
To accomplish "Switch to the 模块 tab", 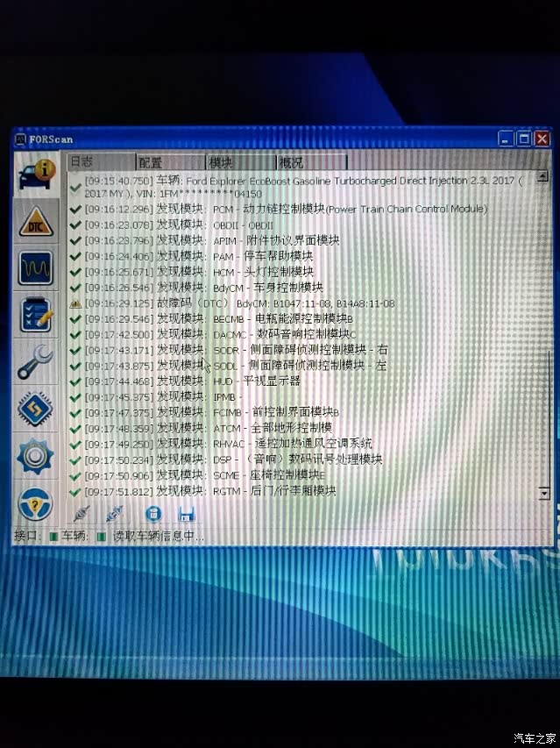I will pos(241,162).
